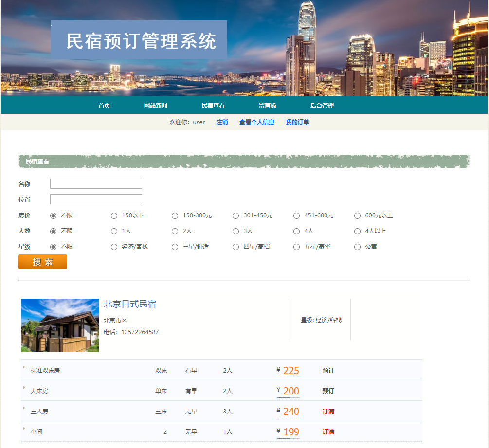Screen dimensions: 489x448
Task: Open the 后台管理 page
Action: 321,105
